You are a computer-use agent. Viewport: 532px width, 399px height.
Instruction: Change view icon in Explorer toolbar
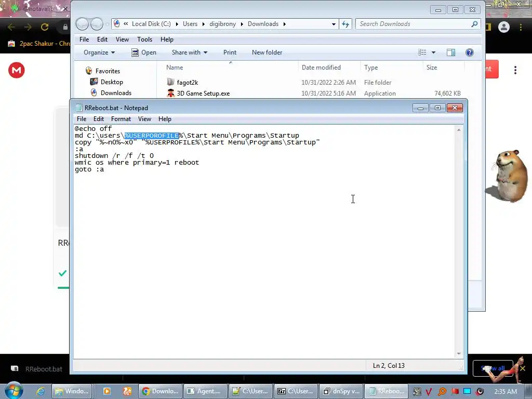[x=422, y=52]
